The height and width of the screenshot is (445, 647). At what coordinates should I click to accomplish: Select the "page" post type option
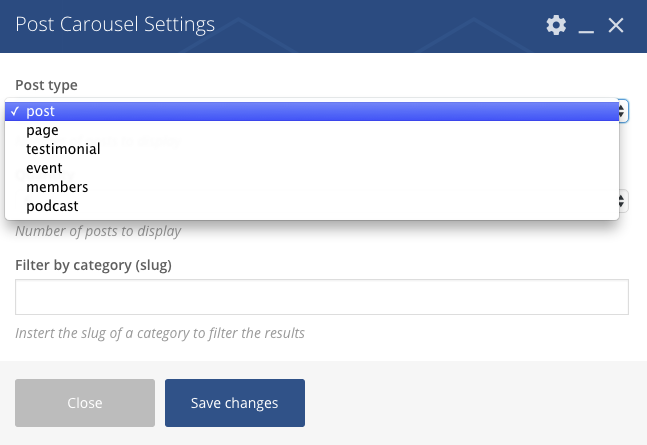(42, 130)
